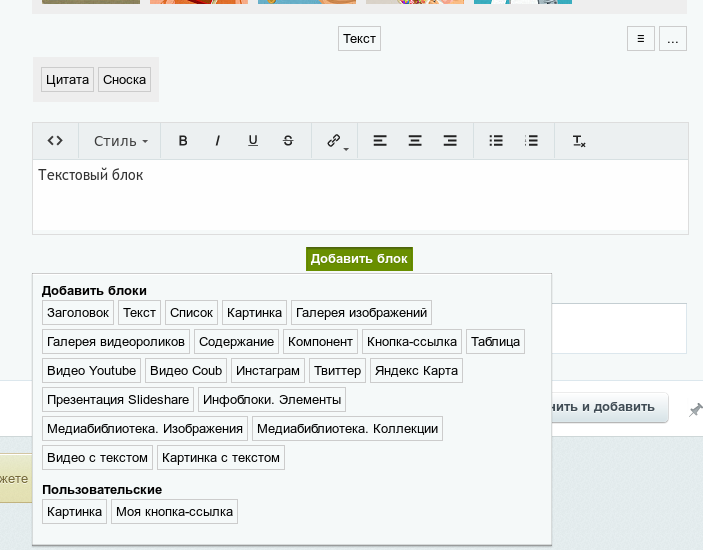Apply strikethrough formatting
This screenshot has height=550, width=703.
288,141
